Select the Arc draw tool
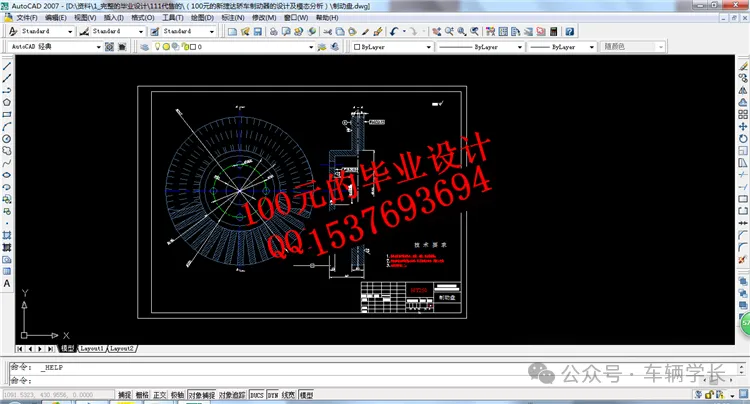The image size is (750, 404). (7, 127)
